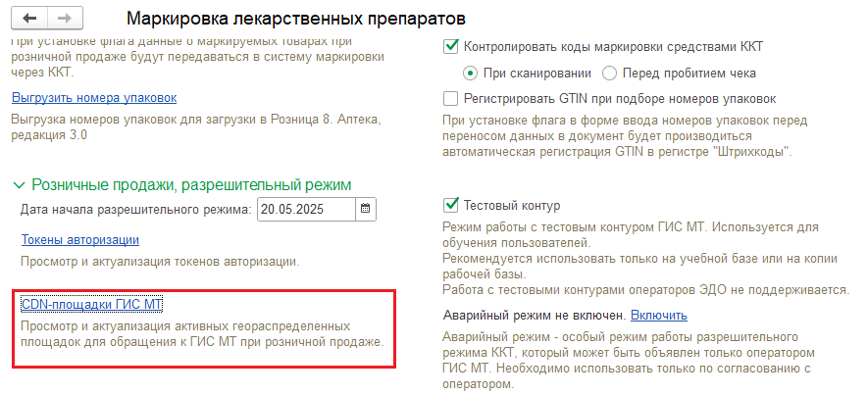This screenshot has width=868, height=396.
Task: Open the calendar picker icon
Action: pos(366,209)
